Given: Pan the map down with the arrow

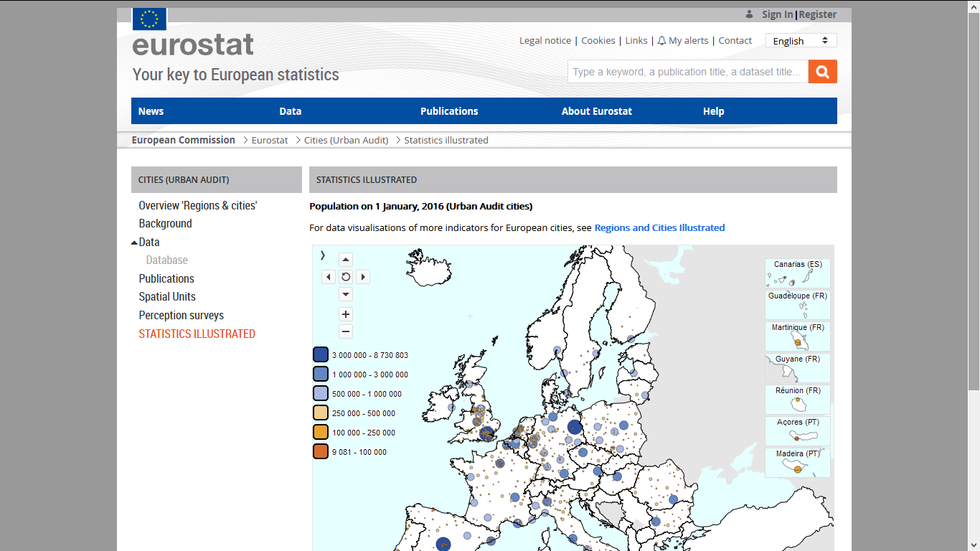Looking at the screenshot, I should click(346, 294).
